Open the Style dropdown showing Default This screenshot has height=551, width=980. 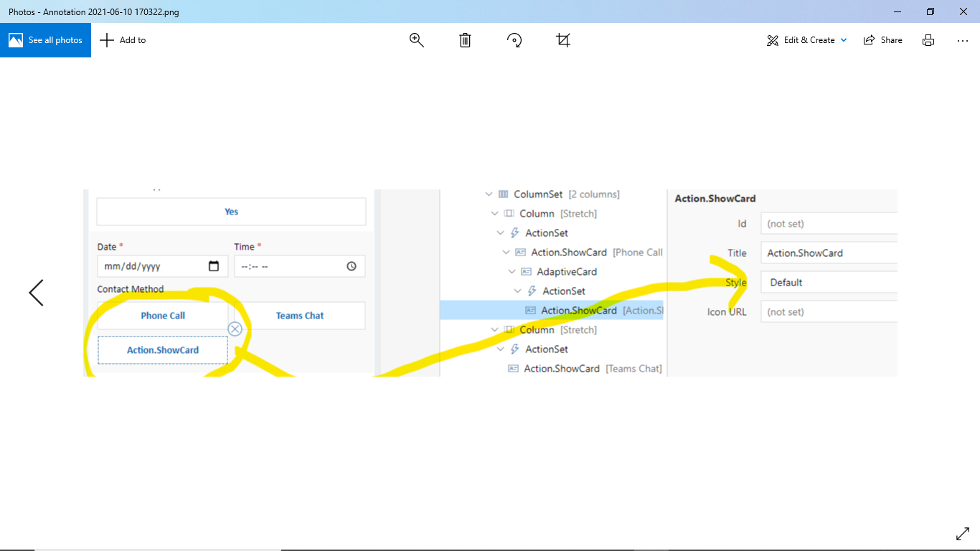point(829,282)
